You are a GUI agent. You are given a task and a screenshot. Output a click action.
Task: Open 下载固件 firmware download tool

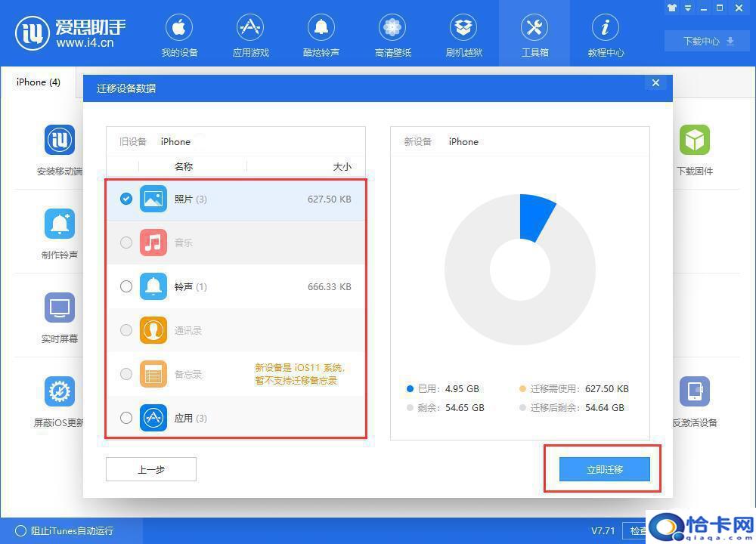pos(695,150)
